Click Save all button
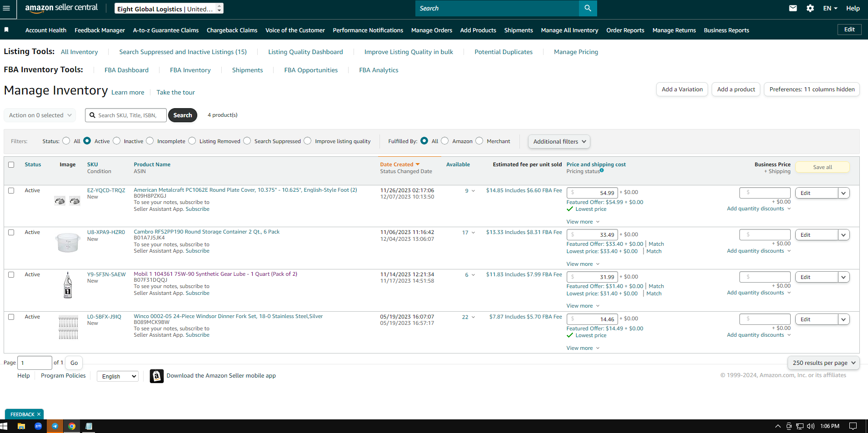Screen dimensions: 868x433 [x=823, y=167]
